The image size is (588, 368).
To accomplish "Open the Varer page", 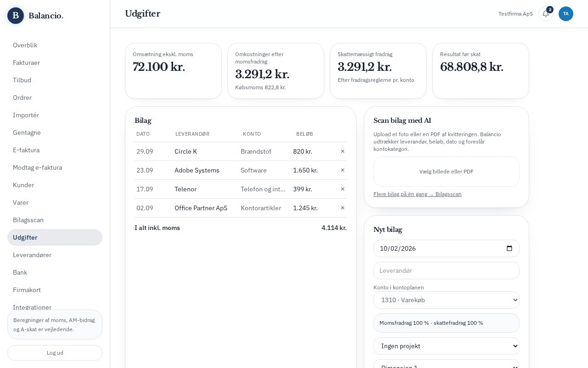I will click(x=55, y=202).
